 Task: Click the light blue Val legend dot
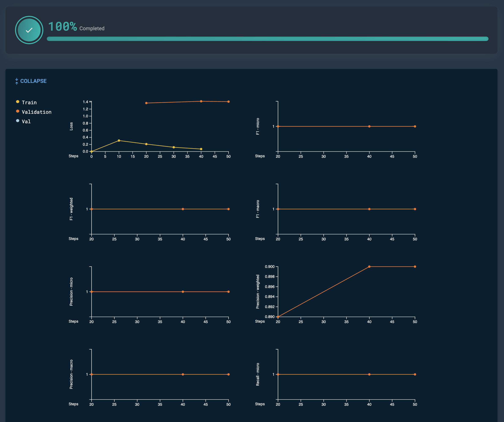[18, 121]
